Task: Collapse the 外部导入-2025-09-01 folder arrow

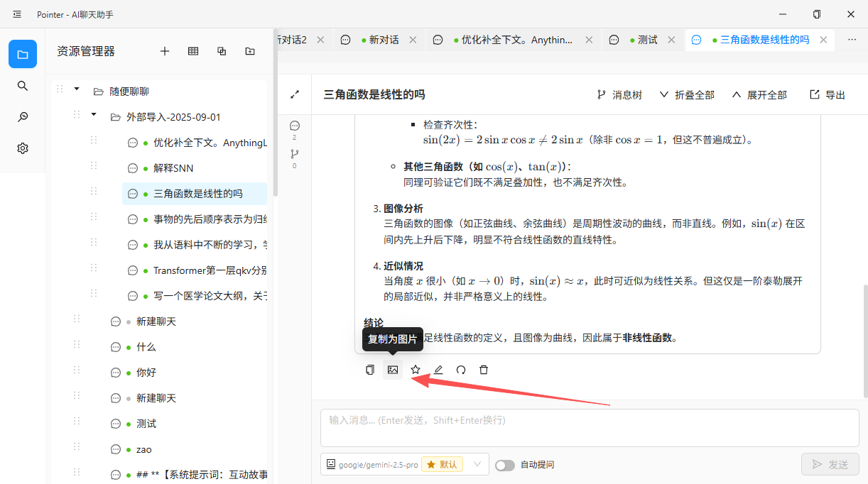Action: [x=94, y=115]
